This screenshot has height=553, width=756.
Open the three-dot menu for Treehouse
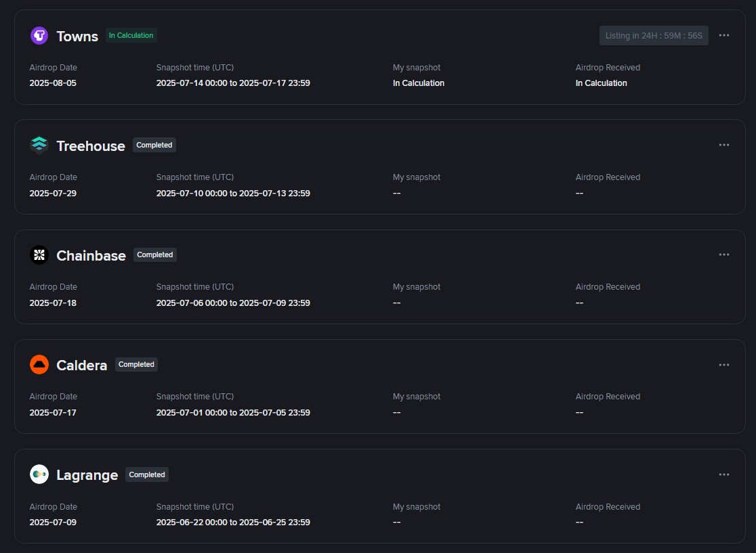pos(723,145)
